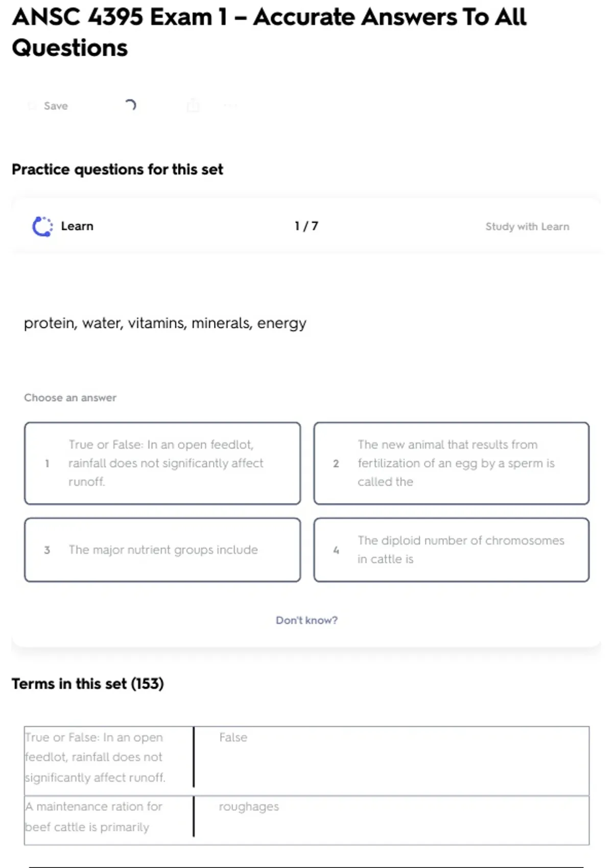Click the Save button text

click(56, 106)
